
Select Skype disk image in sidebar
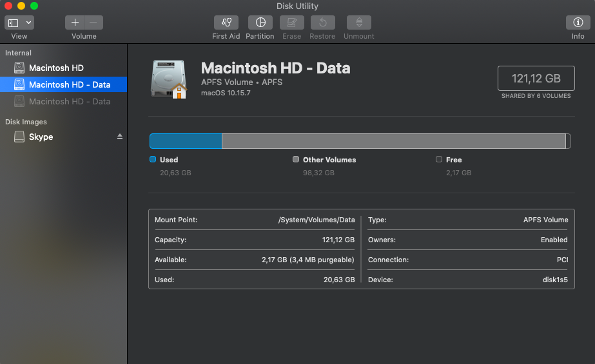pyautogui.click(x=41, y=137)
